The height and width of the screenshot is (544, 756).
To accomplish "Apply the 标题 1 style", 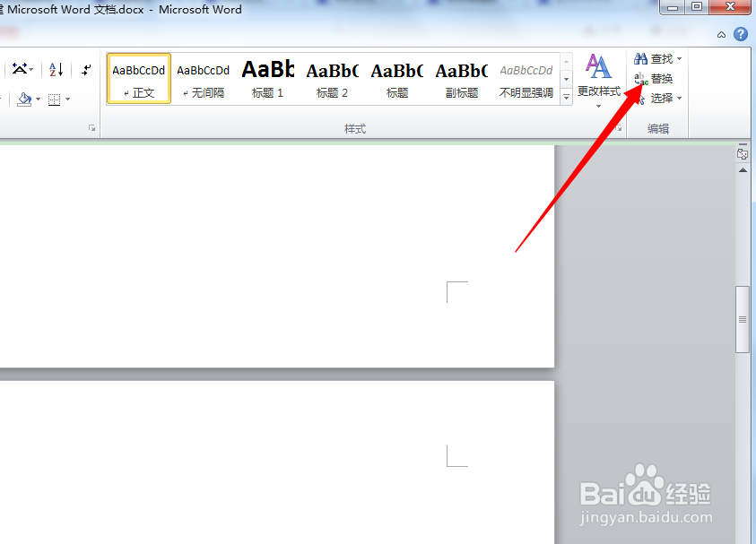I will coord(268,78).
